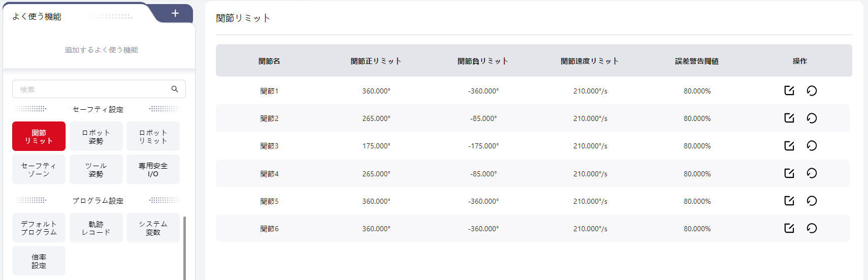Open システム変数 settings

[x=153, y=228]
